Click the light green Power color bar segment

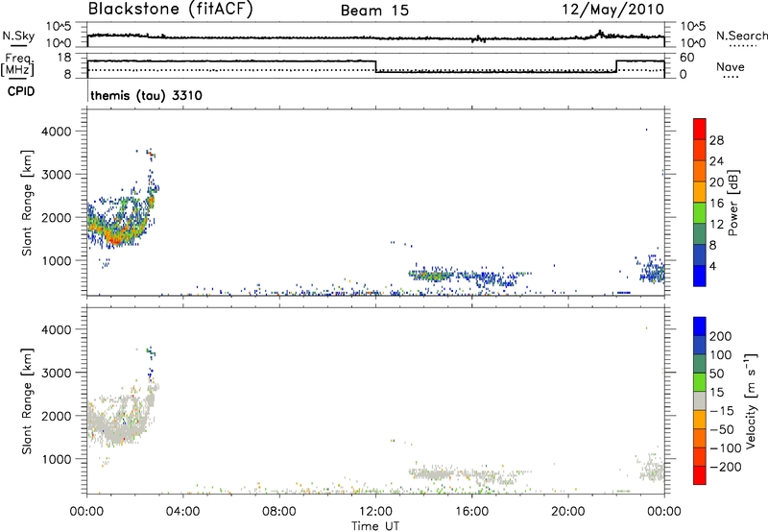700,212
